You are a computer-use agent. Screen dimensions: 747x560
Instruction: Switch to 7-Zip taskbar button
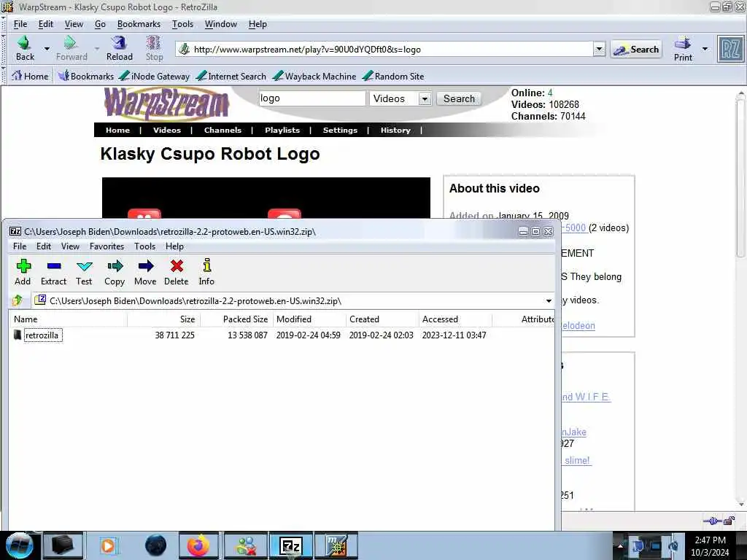point(290,545)
